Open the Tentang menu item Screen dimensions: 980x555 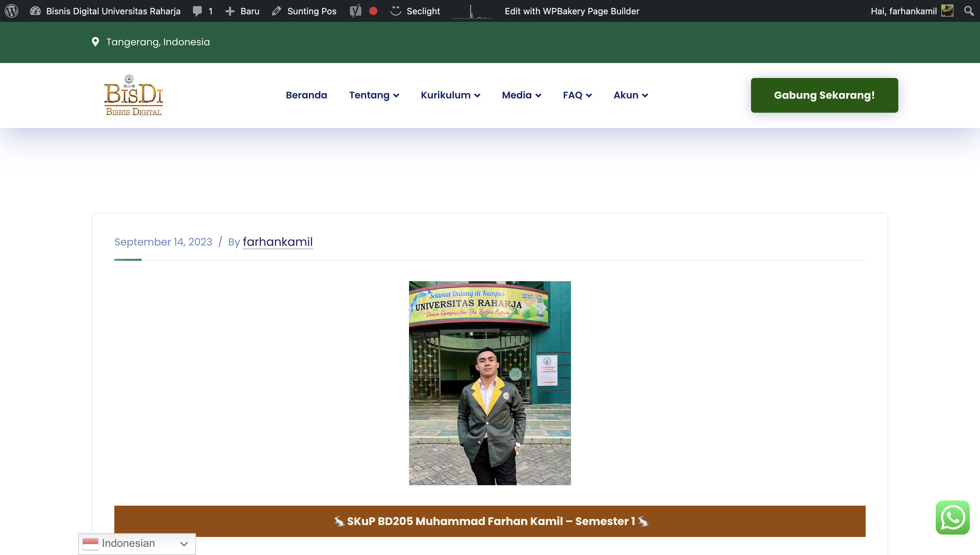point(369,95)
